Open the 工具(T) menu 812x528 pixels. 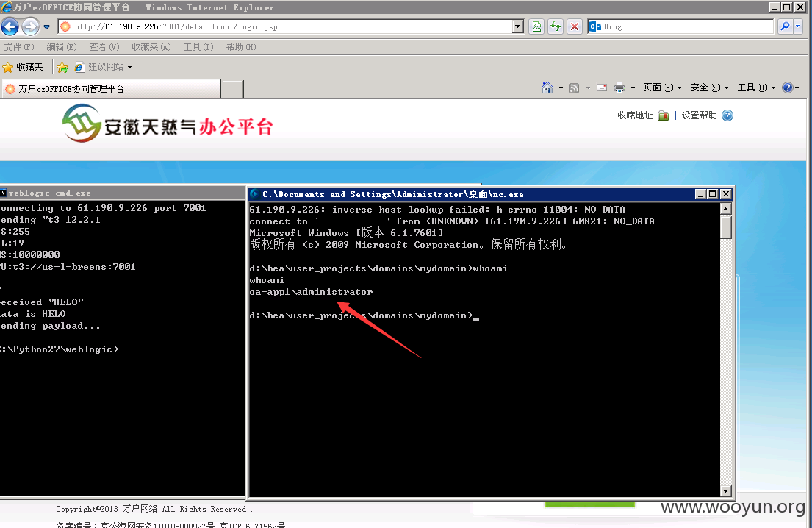(x=198, y=47)
